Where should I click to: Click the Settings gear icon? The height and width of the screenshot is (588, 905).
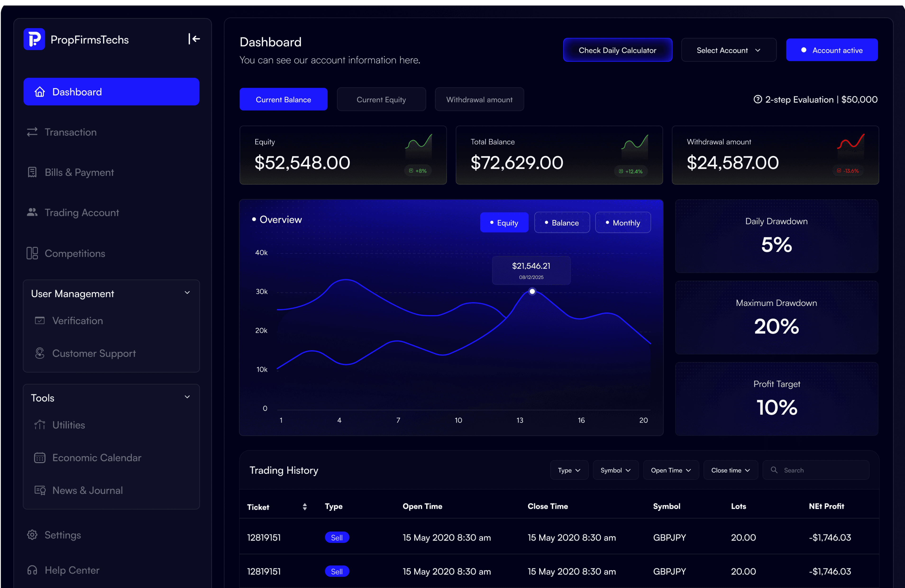(32, 535)
